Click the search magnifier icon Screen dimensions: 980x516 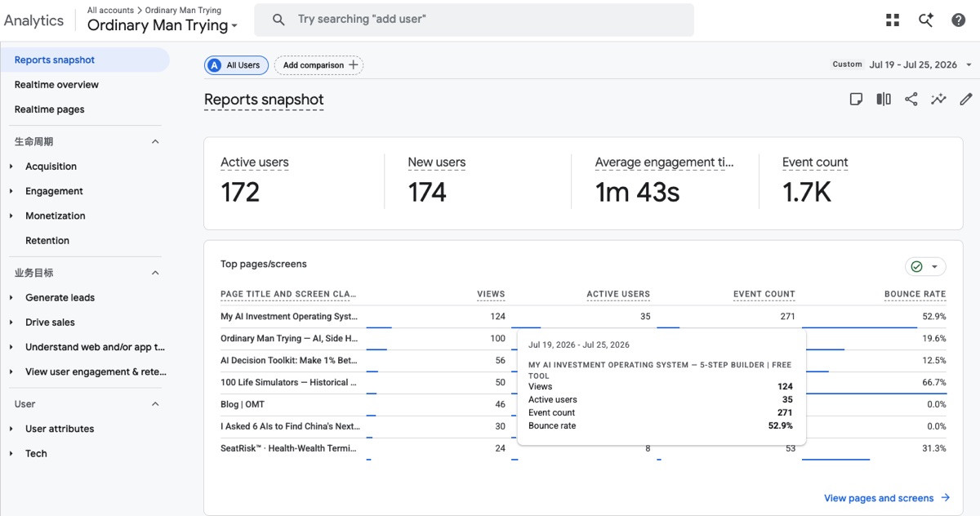[x=278, y=20]
